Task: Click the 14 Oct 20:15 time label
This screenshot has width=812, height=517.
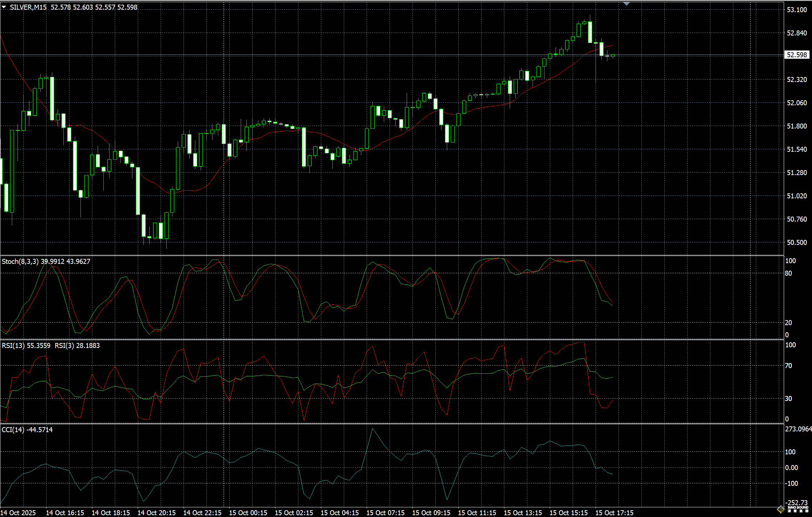Action: (x=156, y=513)
